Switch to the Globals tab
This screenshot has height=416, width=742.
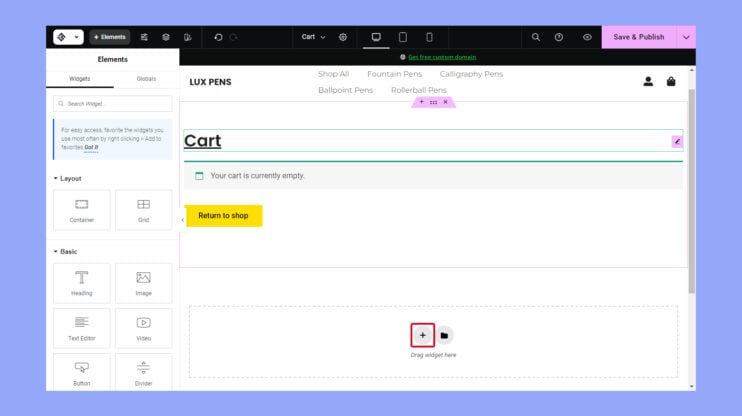click(146, 79)
